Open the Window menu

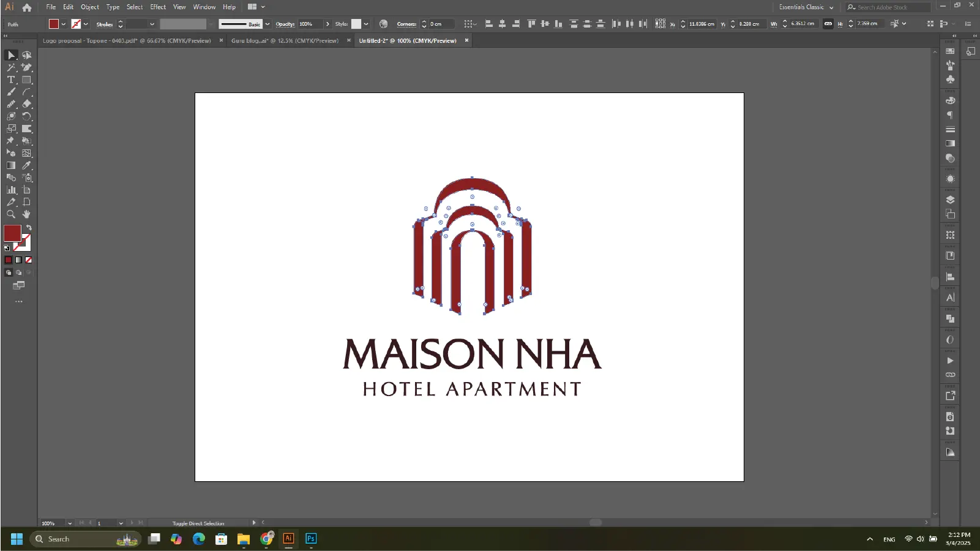point(204,7)
